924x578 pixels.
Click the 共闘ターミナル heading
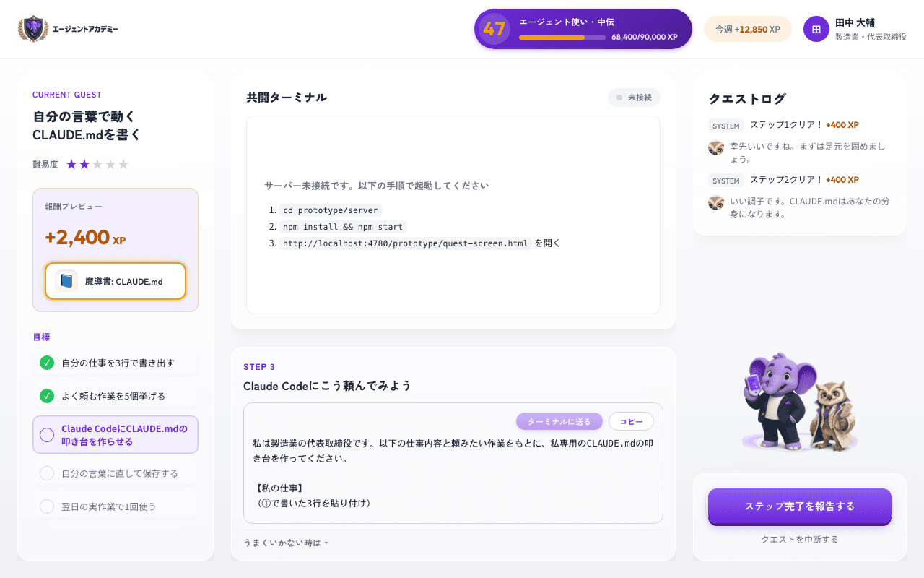[287, 98]
